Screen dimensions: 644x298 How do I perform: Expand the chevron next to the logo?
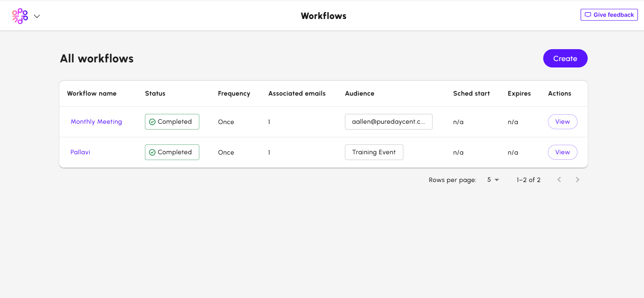tap(37, 16)
